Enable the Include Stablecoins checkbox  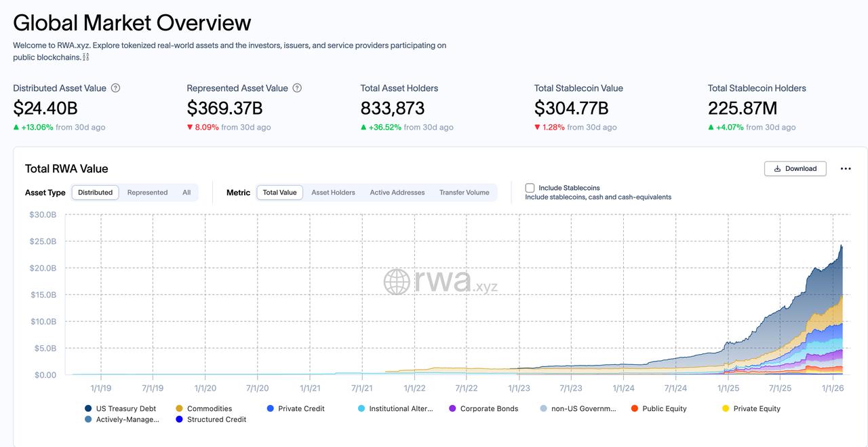(x=530, y=188)
